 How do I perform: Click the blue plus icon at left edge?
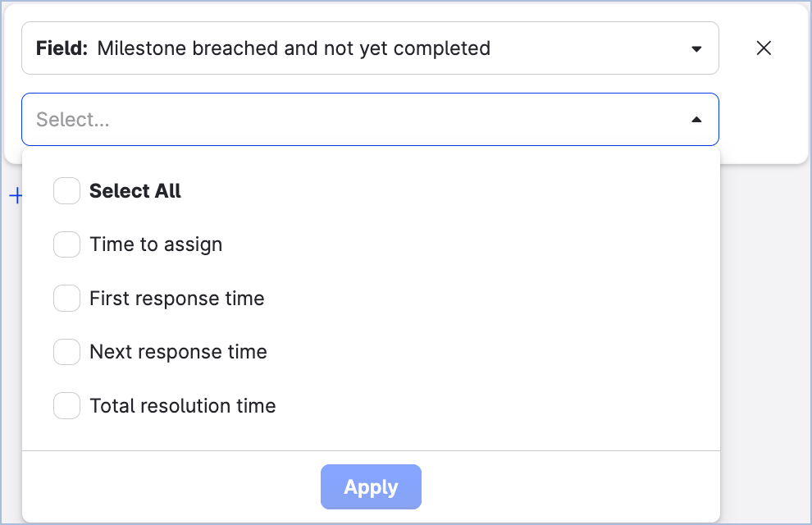point(14,196)
